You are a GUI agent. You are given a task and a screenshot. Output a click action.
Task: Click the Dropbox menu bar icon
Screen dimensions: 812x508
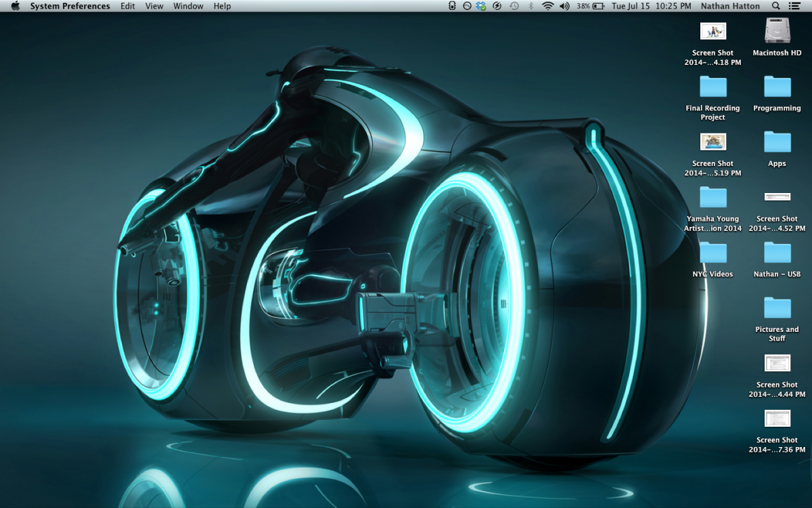coord(481,6)
